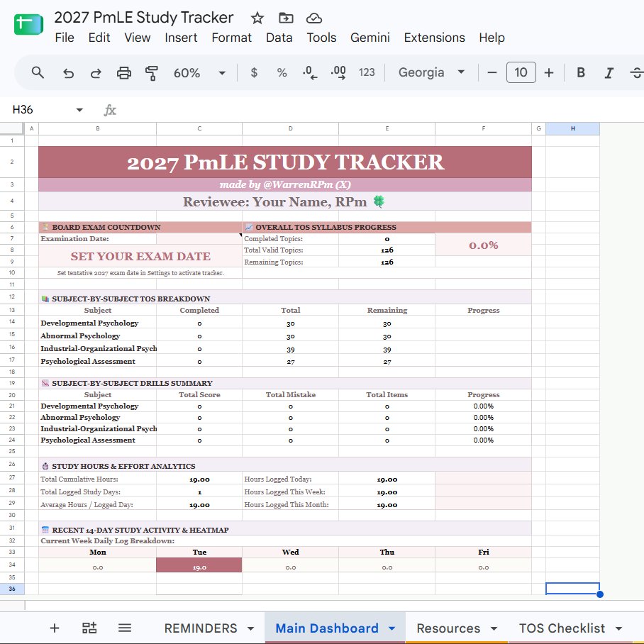
Task: Toggle bold formatting
Action: pos(581,72)
